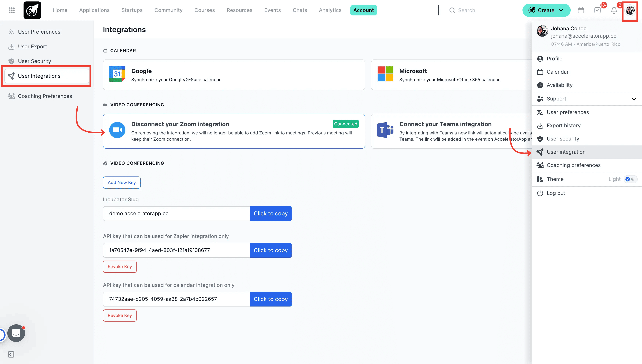
Task: Select User integration in profile menu
Action: pos(587,152)
